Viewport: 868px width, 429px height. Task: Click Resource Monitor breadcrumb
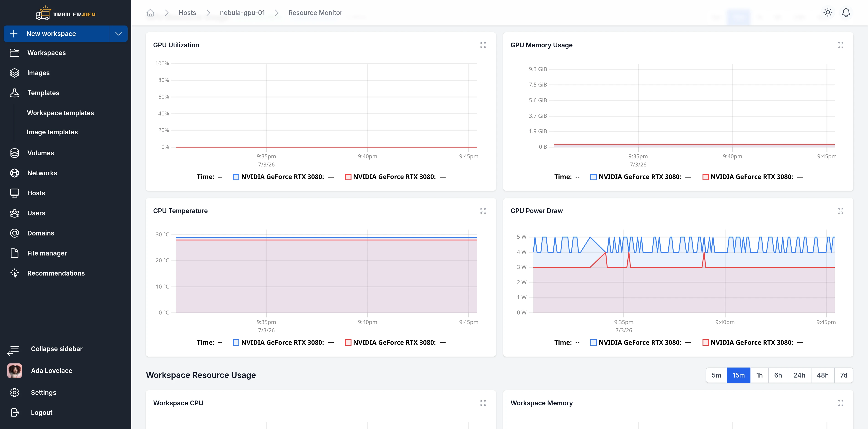[315, 13]
